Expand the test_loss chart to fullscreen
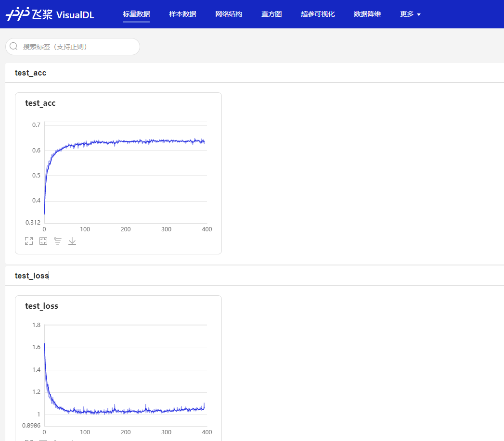This screenshot has height=441, width=504. 28,440
